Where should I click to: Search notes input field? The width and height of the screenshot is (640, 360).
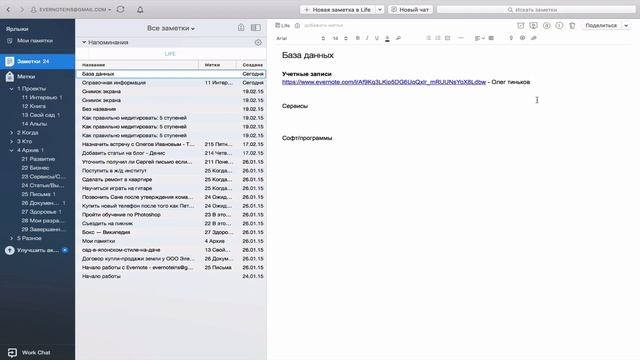pos(536,9)
